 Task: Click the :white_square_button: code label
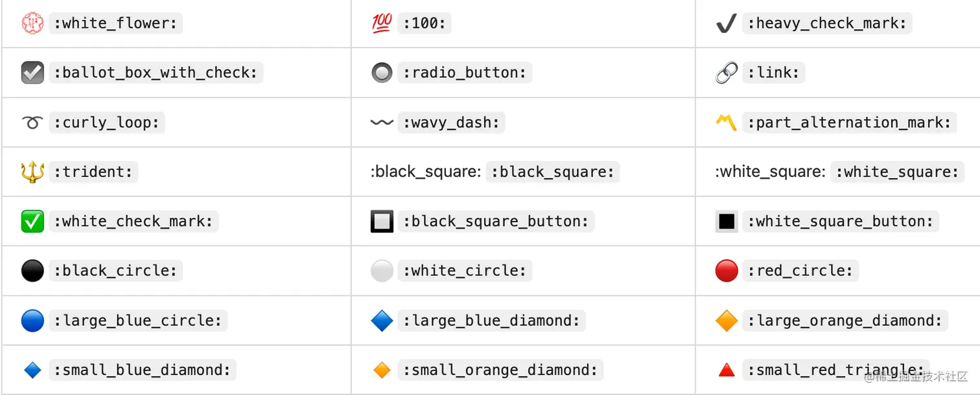point(840,221)
